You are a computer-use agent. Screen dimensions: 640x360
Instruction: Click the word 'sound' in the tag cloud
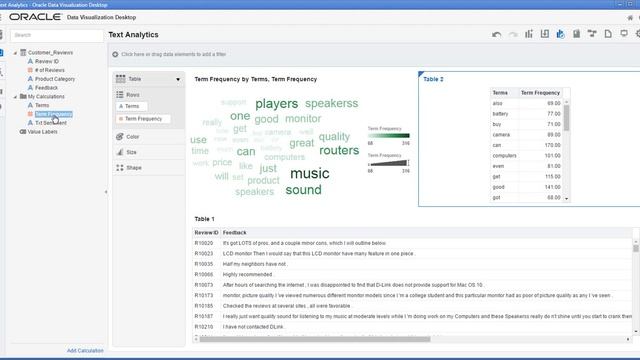(304, 190)
